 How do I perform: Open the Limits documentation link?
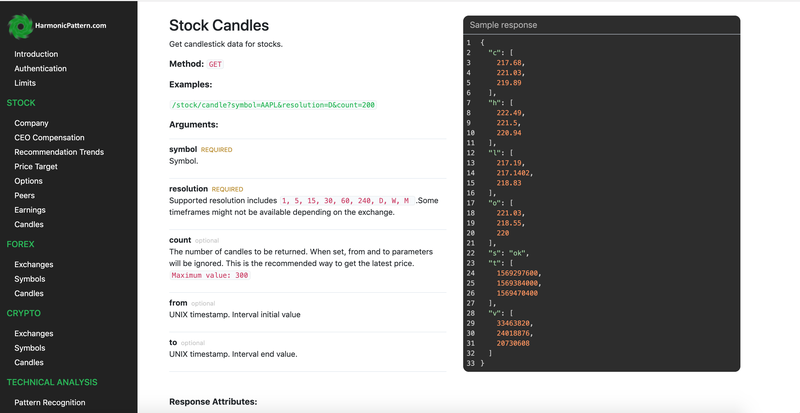coord(25,83)
